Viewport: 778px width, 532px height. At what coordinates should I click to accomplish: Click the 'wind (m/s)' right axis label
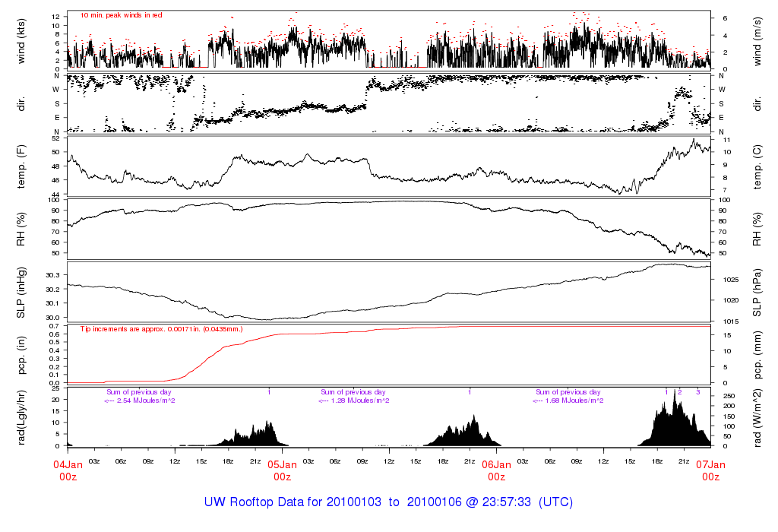click(757, 41)
